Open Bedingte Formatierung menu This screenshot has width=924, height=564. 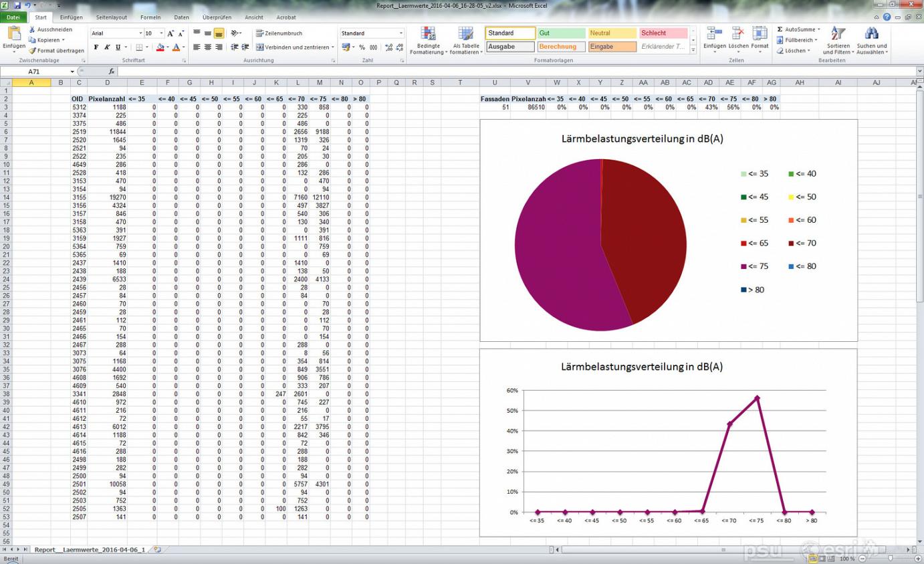click(429, 40)
